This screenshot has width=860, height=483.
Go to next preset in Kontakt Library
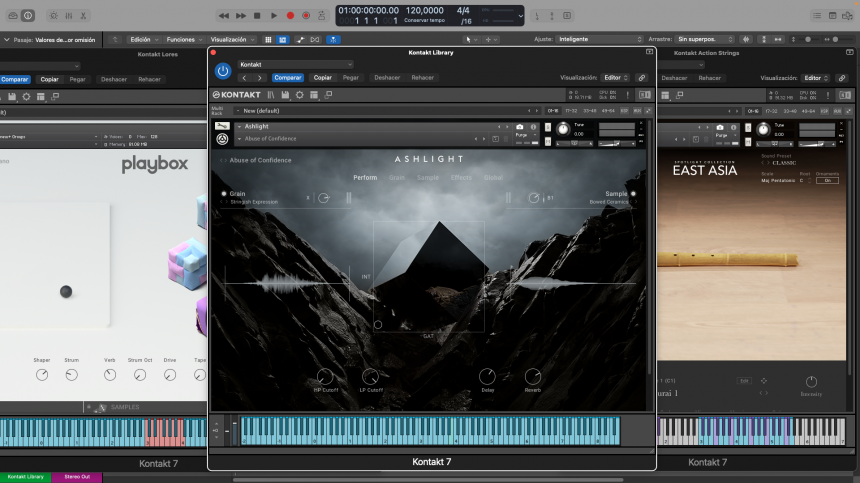coord(259,78)
